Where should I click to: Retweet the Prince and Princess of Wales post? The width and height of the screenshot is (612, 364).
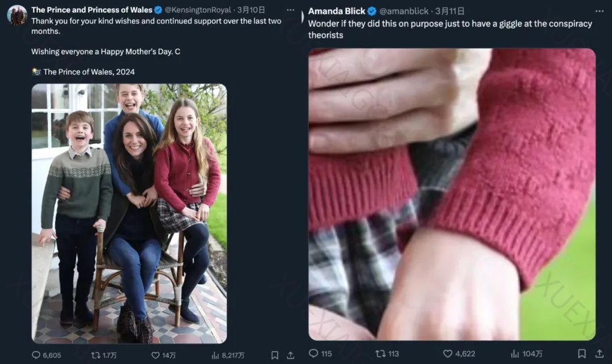click(96, 355)
